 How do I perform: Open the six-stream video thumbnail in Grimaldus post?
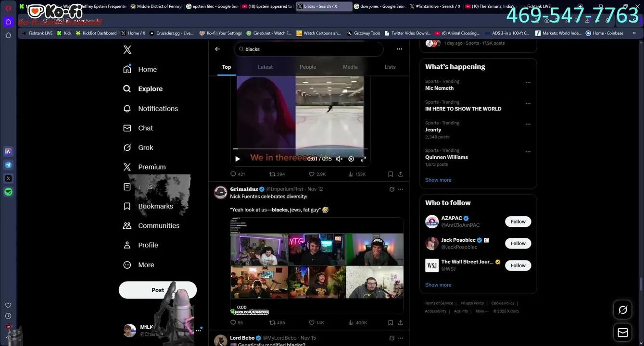317,266
